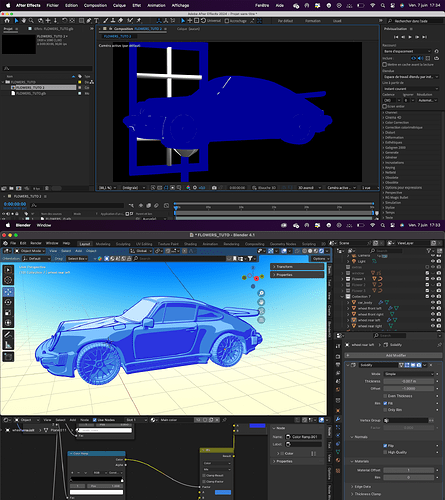Uncheck the Rim Fill checkbox

(385, 403)
